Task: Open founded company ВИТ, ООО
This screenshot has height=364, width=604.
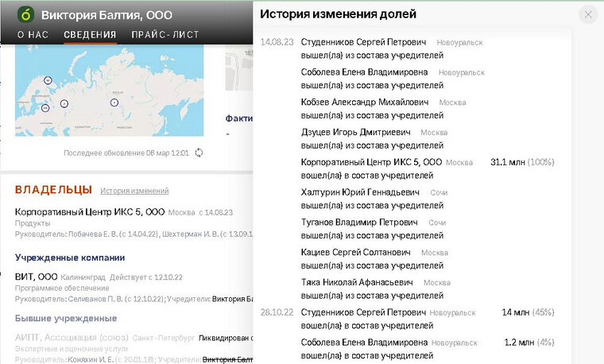Action: point(37,277)
